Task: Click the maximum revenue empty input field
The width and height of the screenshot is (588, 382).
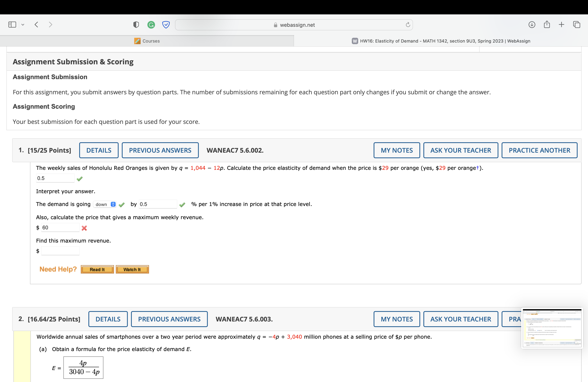Action: pyautogui.click(x=60, y=251)
